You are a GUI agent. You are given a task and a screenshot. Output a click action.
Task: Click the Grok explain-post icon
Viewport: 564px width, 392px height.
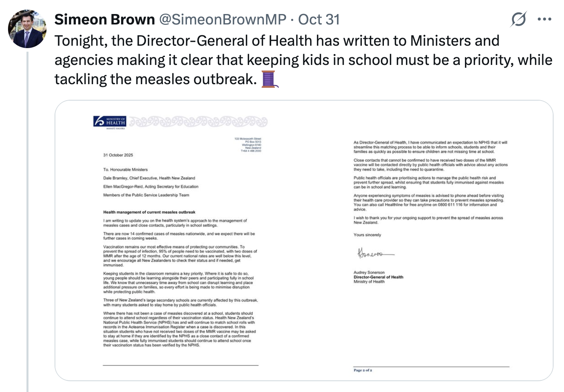[x=519, y=19]
